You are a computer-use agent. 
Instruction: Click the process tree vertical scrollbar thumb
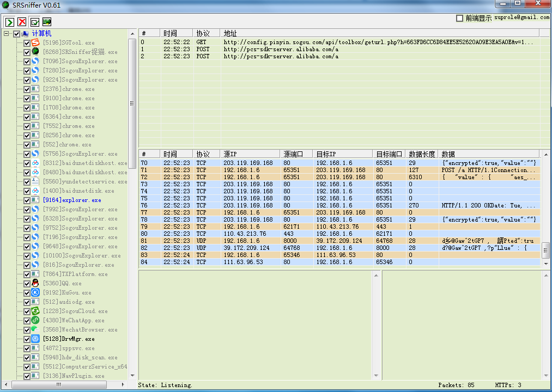tap(132, 103)
